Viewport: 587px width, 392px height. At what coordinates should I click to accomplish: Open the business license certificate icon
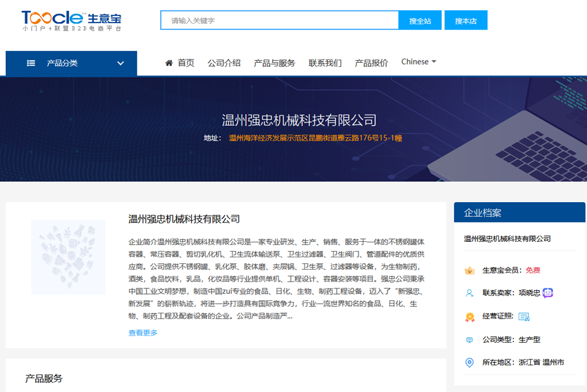[x=523, y=317]
